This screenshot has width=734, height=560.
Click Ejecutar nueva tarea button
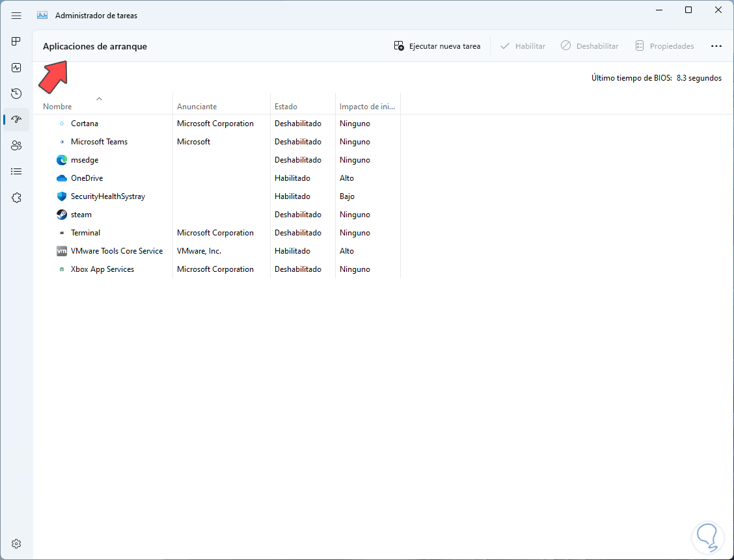pyautogui.click(x=437, y=46)
